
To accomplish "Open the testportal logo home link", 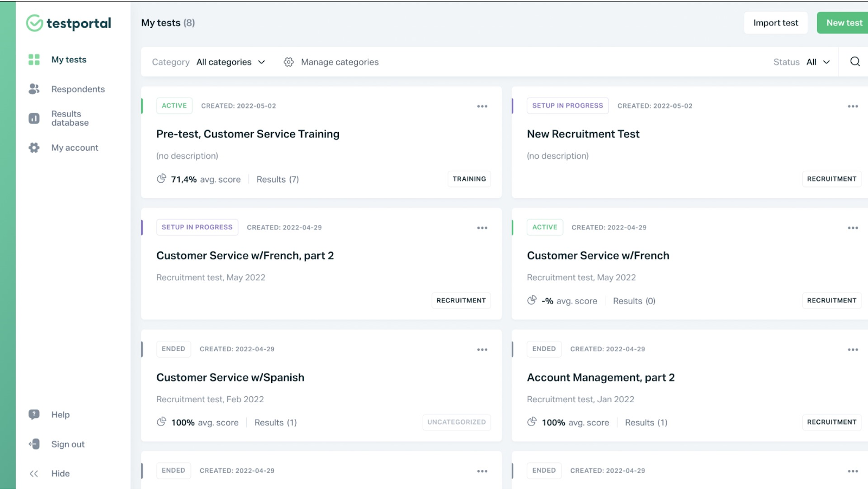I will coord(69,23).
